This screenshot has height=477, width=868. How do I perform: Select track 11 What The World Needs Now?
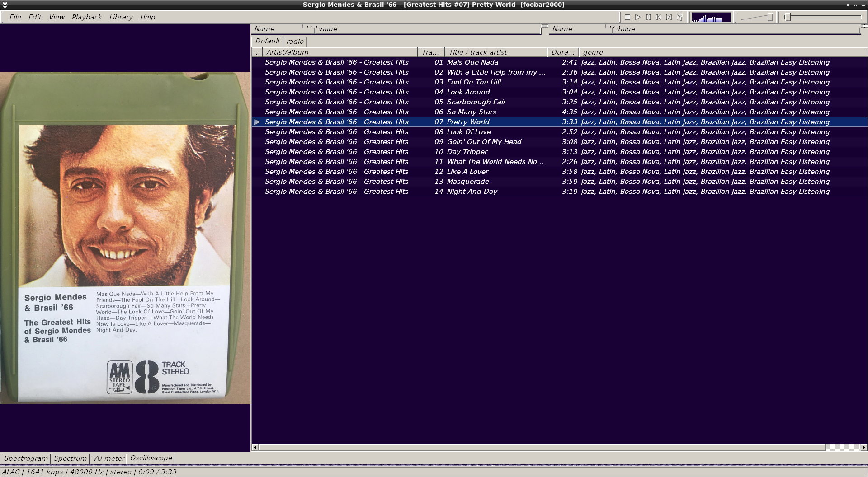(559, 162)
